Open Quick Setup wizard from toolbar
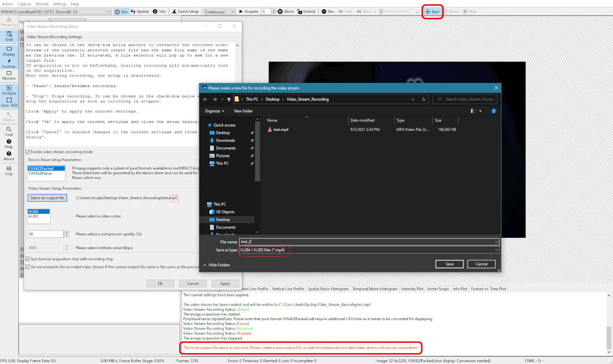Screen dimensions: 613x364 click(x=185, y=11)
